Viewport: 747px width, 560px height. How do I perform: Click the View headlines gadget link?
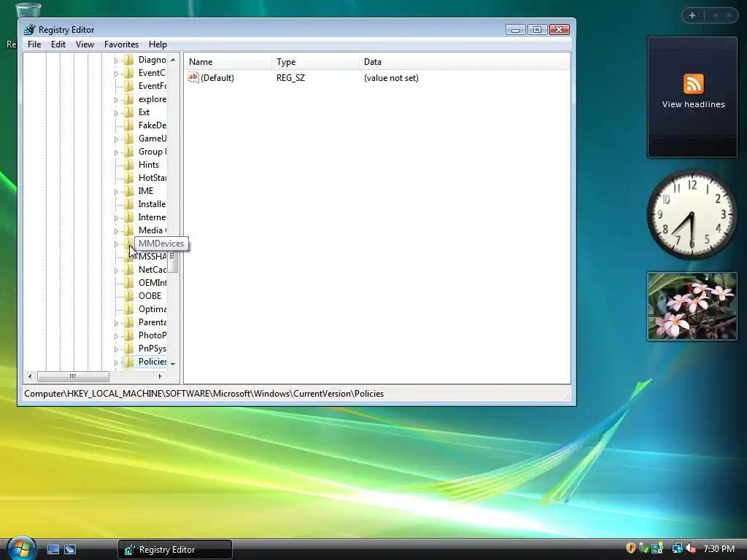pos(693,104)
